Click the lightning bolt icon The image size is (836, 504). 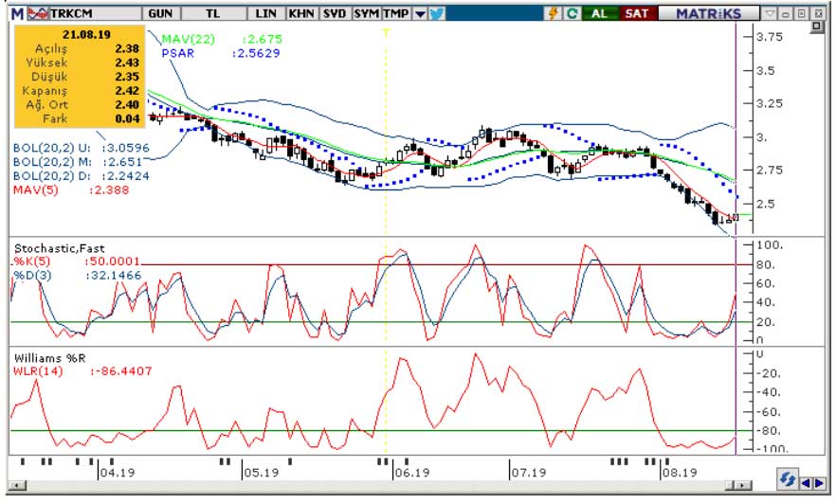pos(553,13)
